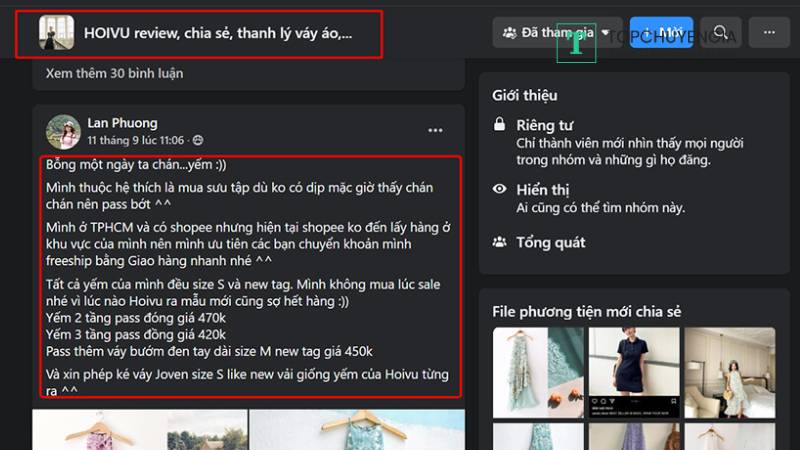
Task: Open the navy polo dress media thumbnail
Action: (x=634, y=373)
